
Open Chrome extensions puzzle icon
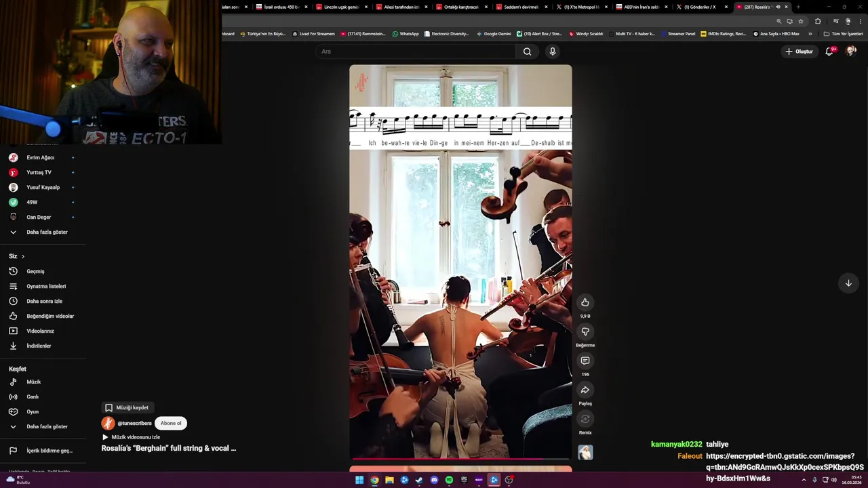click(818, 21)
